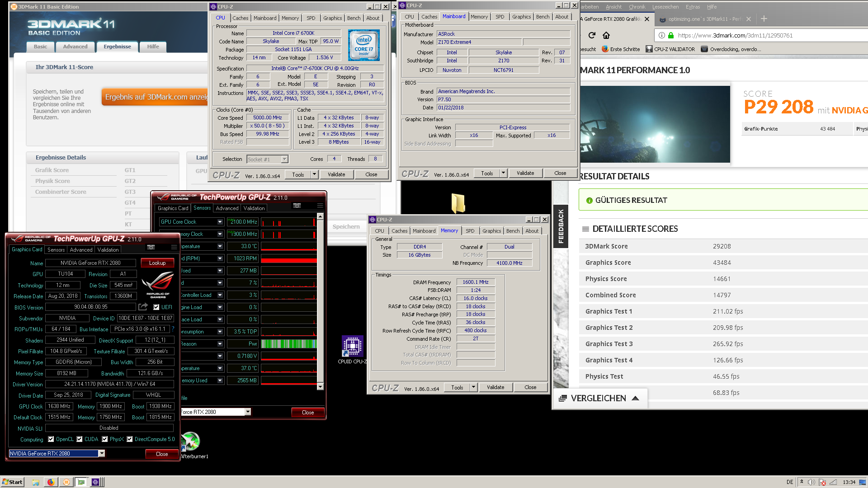This screenshot has height=488, width=868.
Task: Open the Memory Controller Load sensor dropdown
Action: [x=220, y=295]
